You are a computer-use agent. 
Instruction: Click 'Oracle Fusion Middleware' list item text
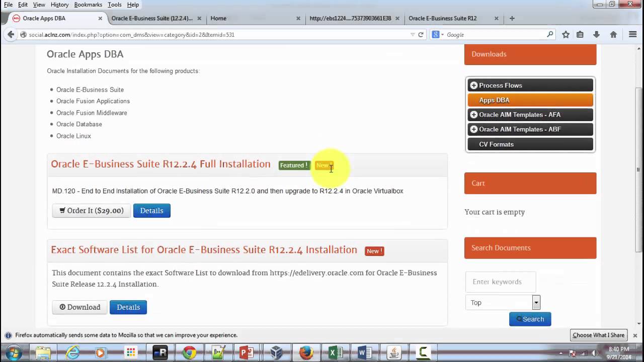[x=92, y=113]
